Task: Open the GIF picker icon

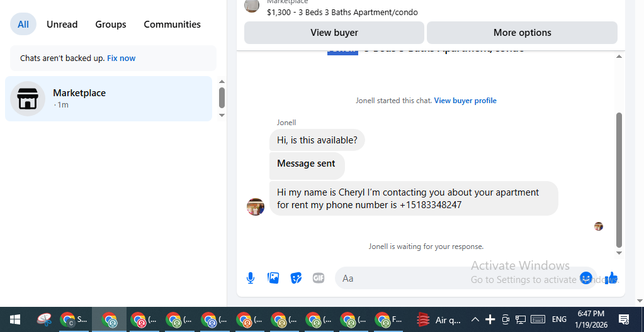Action: [x=319, y=279]
